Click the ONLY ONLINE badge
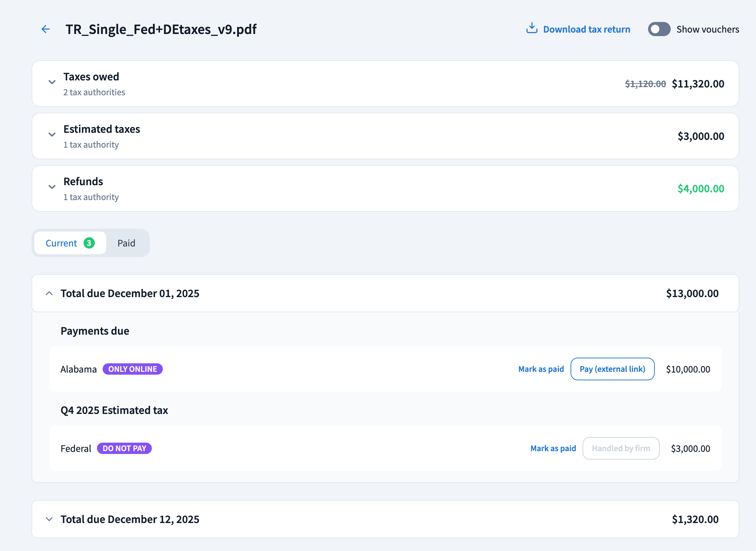 pyautogui.click(x=133, y=369)
